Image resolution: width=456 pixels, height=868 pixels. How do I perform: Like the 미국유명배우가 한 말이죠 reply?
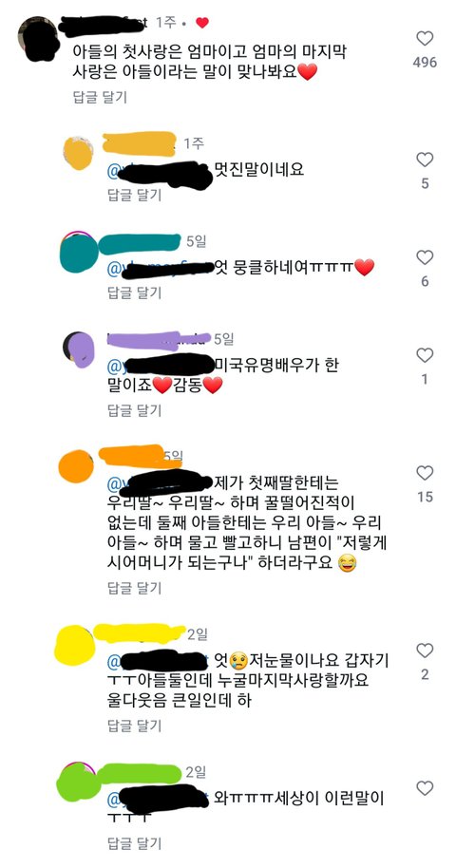pyautogui.click(x=425, y=355)
